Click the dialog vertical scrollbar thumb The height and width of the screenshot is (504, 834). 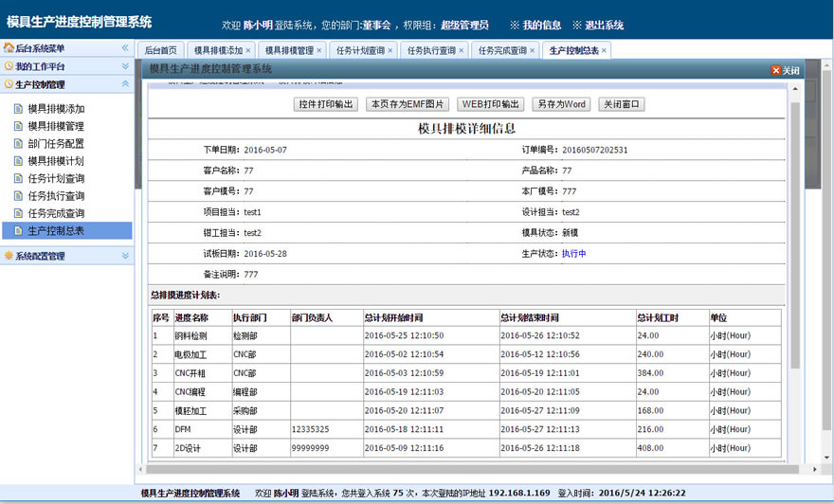pyautogui.click(x=795, y=234)
